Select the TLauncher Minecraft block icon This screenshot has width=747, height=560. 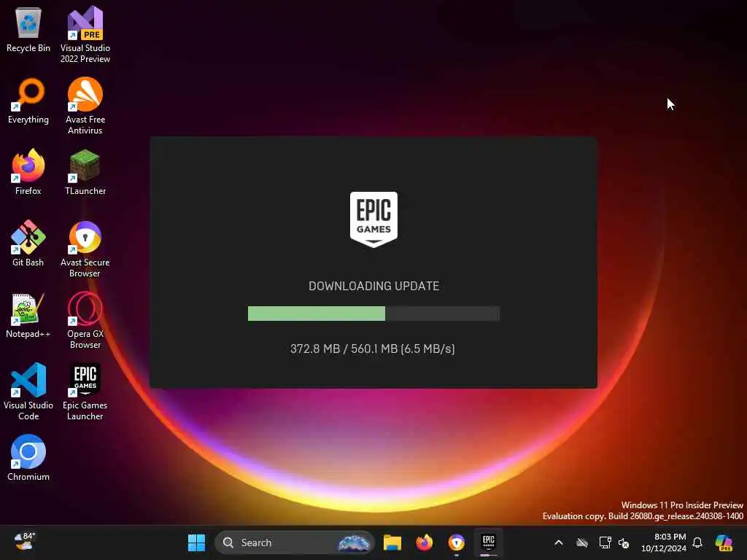[85, 172]
